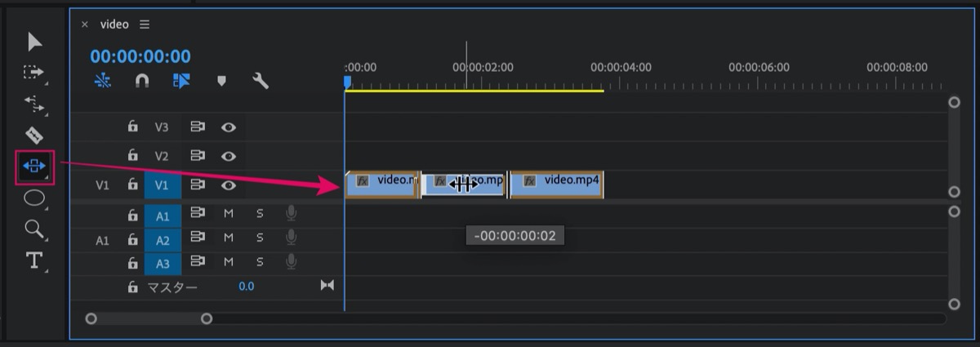Screen dimensions: 980x347
Task: Toggle sync lock on V2
Action: (197, 155)
